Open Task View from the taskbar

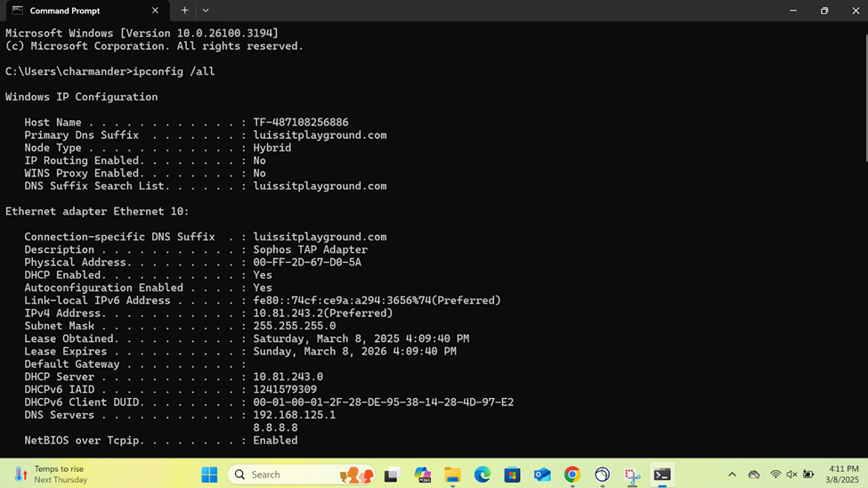coord(392,475)
